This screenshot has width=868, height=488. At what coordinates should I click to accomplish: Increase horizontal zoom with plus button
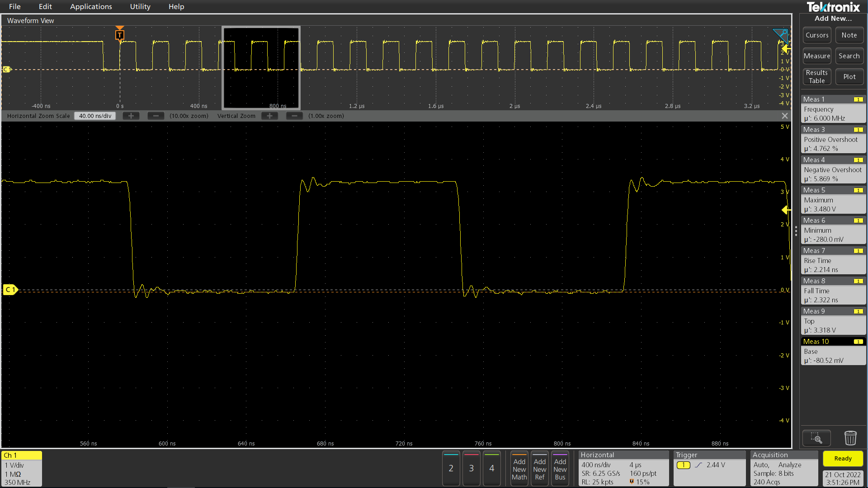[x=131, y=116]
